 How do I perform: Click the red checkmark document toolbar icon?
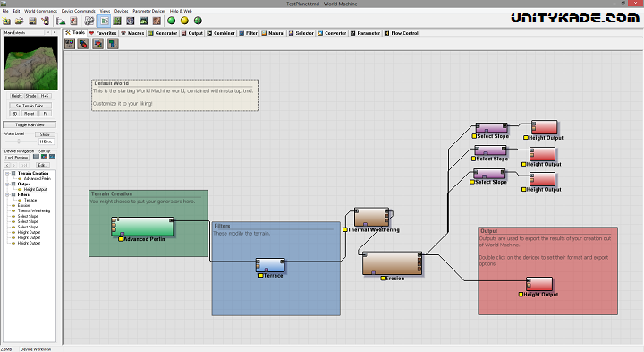[x=73, y=21]
